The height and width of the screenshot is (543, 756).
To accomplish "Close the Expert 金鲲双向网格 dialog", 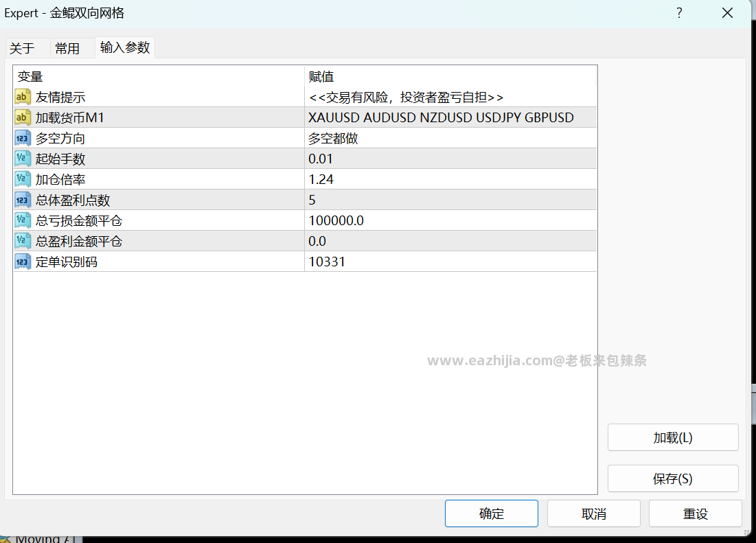I will [x=728, y=13].
